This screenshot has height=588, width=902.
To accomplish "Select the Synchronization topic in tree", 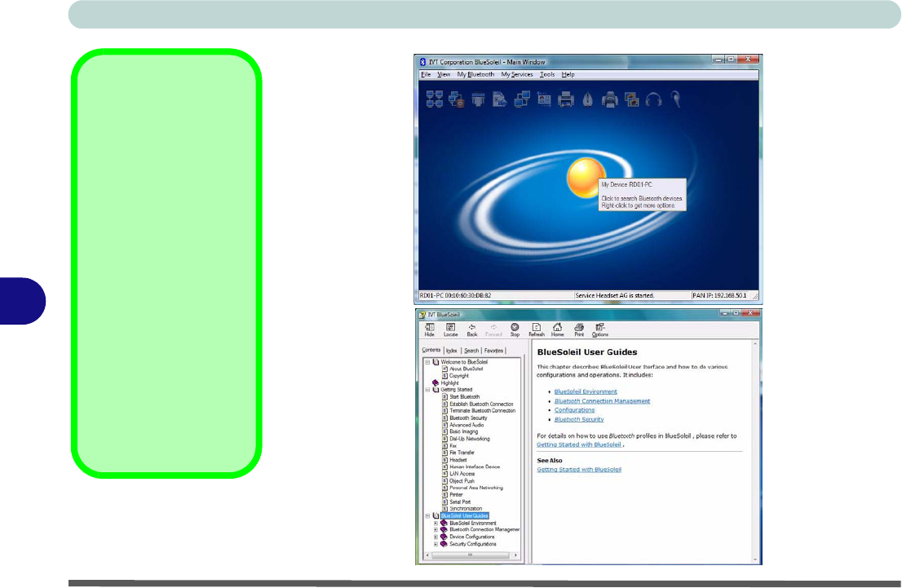I will pos(466,509).
